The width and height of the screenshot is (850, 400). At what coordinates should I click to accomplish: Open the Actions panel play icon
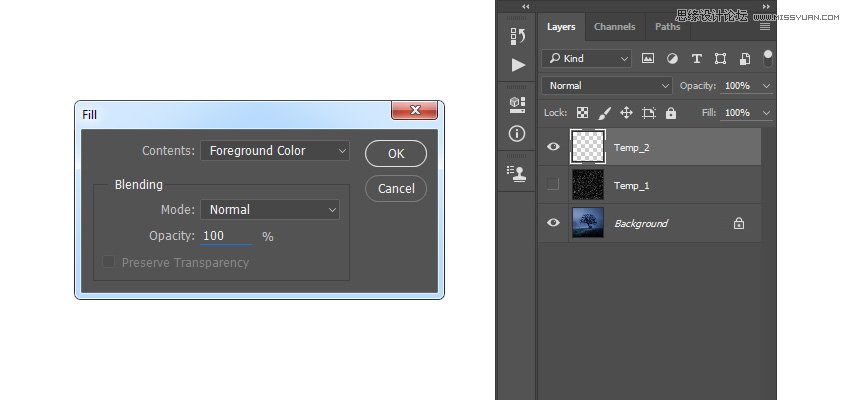click(517, 65)
